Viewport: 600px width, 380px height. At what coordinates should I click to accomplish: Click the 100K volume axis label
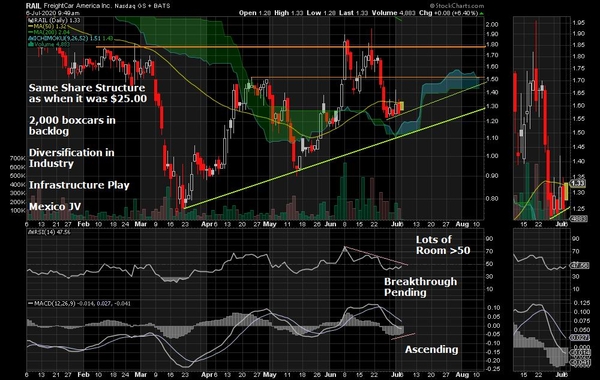pos(17,210)
